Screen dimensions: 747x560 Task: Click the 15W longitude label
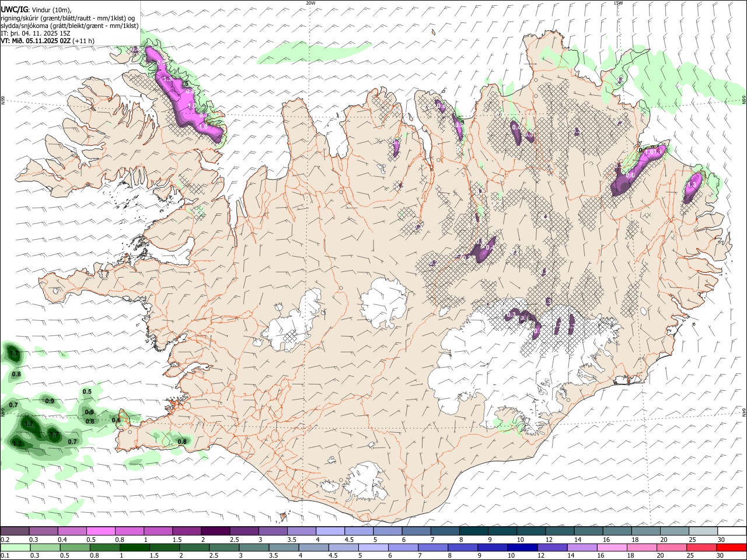tap(618, 3)
